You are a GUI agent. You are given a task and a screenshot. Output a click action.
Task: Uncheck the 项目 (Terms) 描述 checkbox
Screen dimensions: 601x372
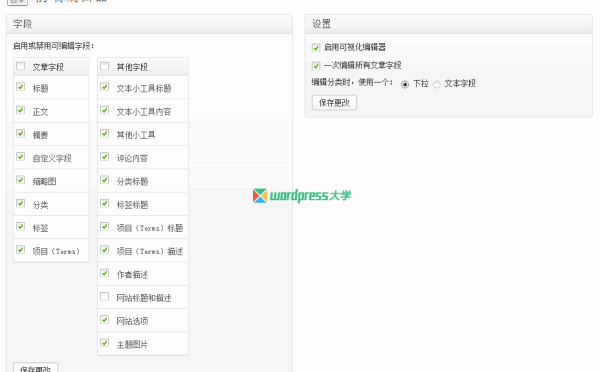[x=105, y=250]
